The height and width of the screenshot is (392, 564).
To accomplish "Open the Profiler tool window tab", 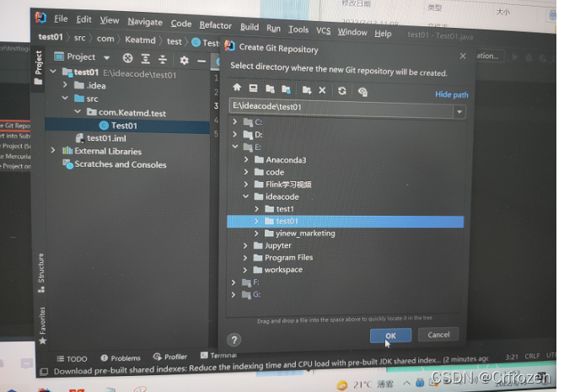I will tap(170, 357).
